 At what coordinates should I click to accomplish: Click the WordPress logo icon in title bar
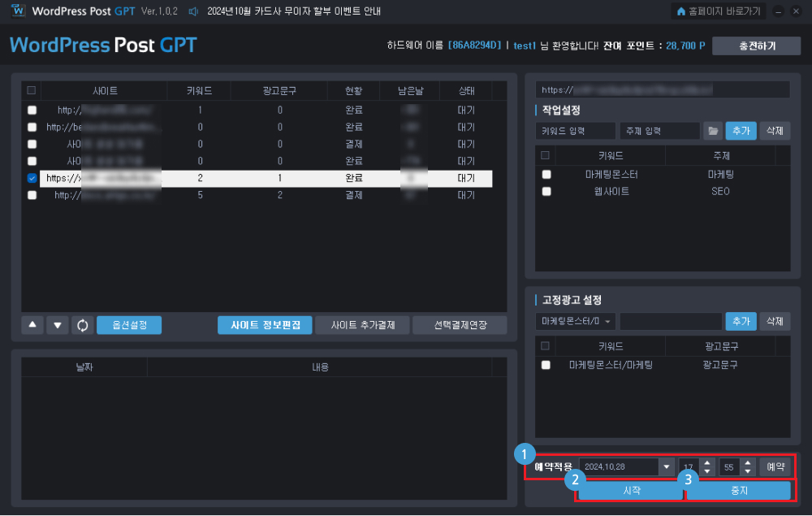point(18,11)
